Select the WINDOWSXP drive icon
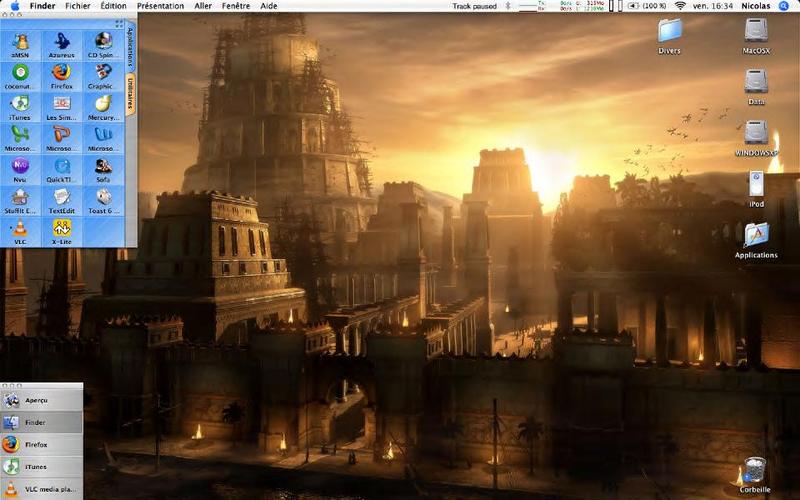Screen dimensions: 800x500 click(756, 138)
